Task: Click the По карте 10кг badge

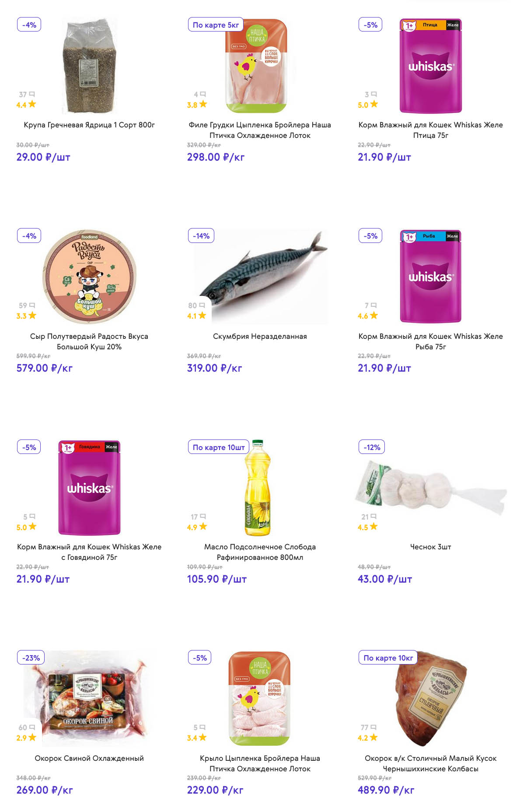Action: (388, 658)
